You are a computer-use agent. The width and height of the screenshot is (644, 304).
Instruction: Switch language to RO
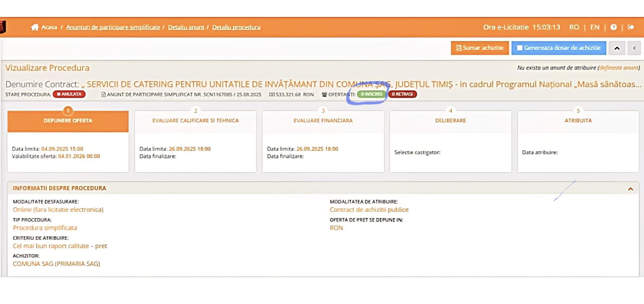pyautogui.click(x=574, y=27)
